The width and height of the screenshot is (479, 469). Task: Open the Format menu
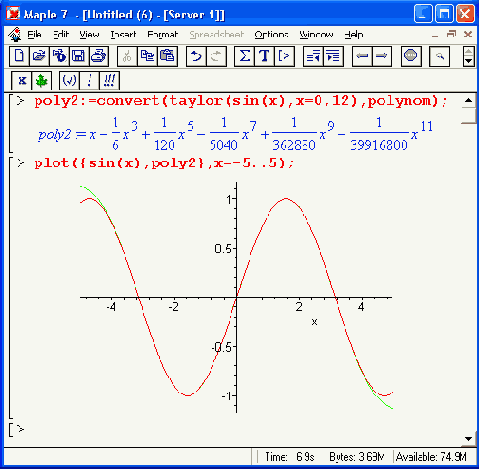(163, 34)
